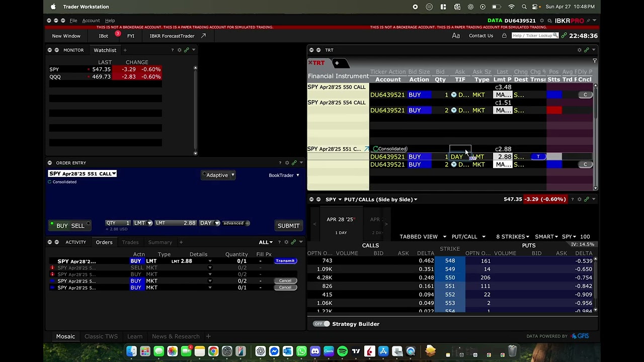The image size is (644, 362).
Task: Click the Help / Ticker Lookup search field
Action: [534, 36]
